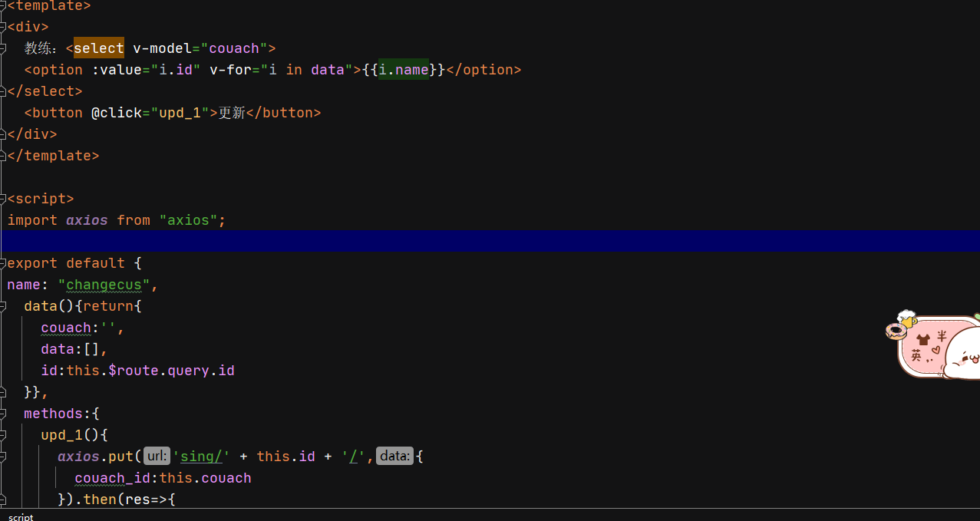Image resolution: width=980 pixels, height=521 pixels.
Task: Click the closing </option> tag
Action: pyautogui.click(x=483, y=70)
